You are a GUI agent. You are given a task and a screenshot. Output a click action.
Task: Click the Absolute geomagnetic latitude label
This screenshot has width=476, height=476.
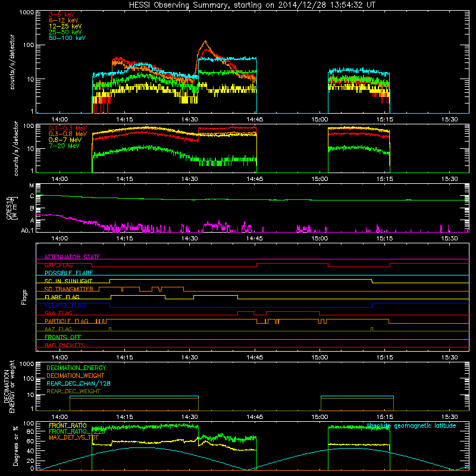pyautogui.click(x=411, y=426)
